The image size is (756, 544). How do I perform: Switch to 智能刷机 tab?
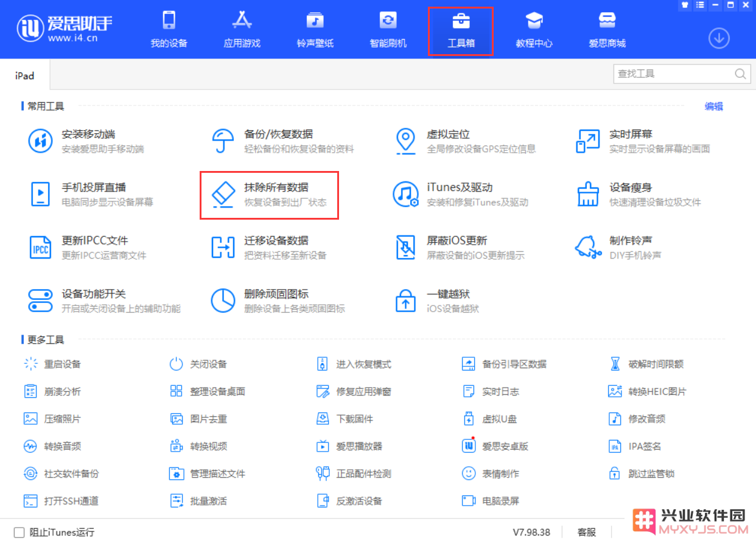tap(388, 29)
